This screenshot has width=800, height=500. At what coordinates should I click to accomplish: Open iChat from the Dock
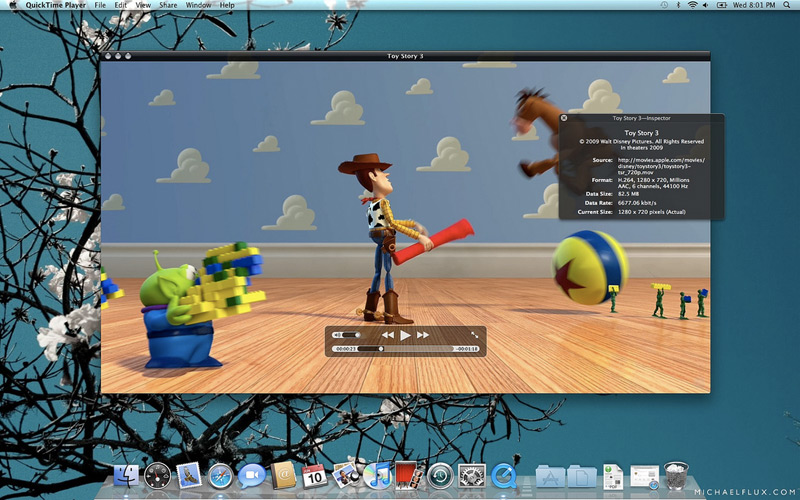(x=252, y=476)
